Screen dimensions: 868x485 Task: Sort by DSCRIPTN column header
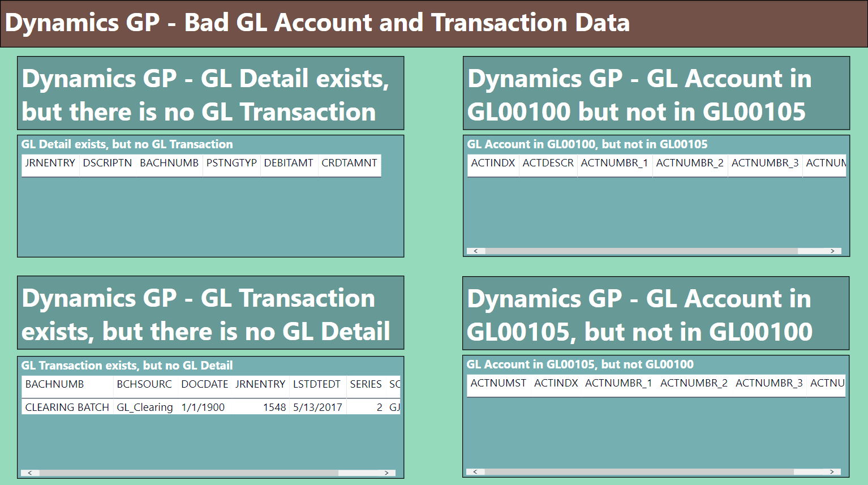tap(108, 163)
